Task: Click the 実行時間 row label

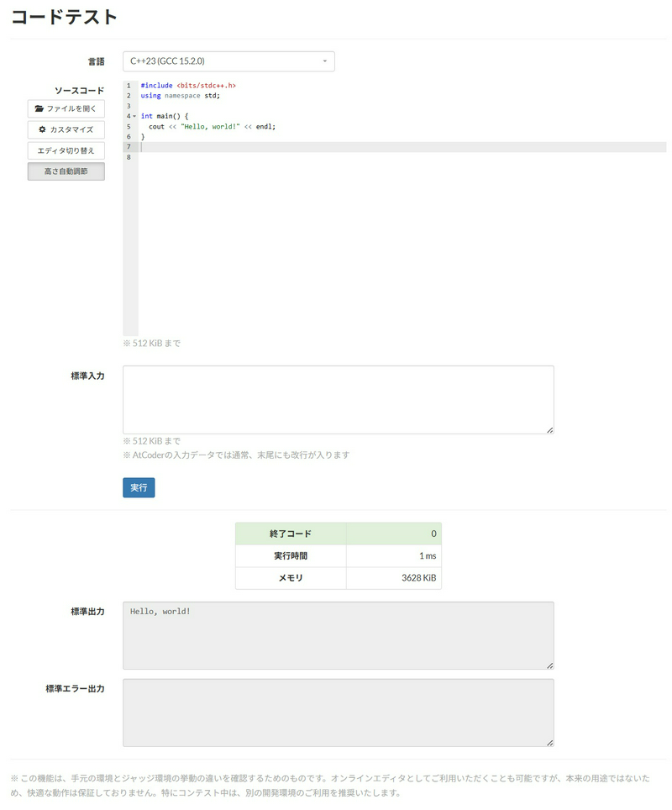Action: 291,555
